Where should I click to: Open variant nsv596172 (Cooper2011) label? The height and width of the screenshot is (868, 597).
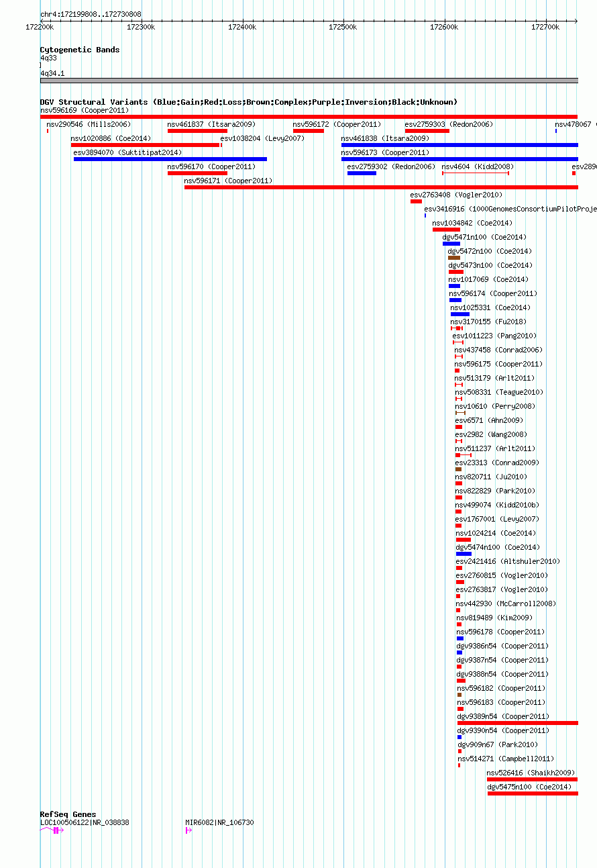pos(337,124)
